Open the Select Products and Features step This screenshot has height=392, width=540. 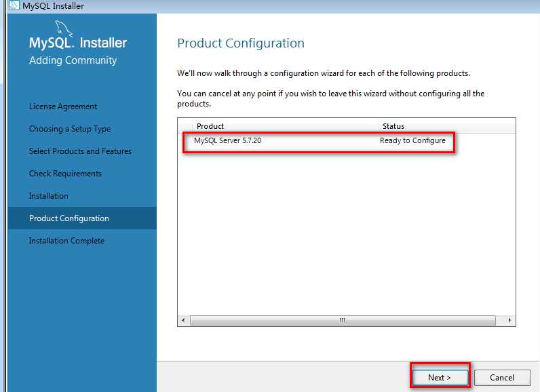pos(80,151)
